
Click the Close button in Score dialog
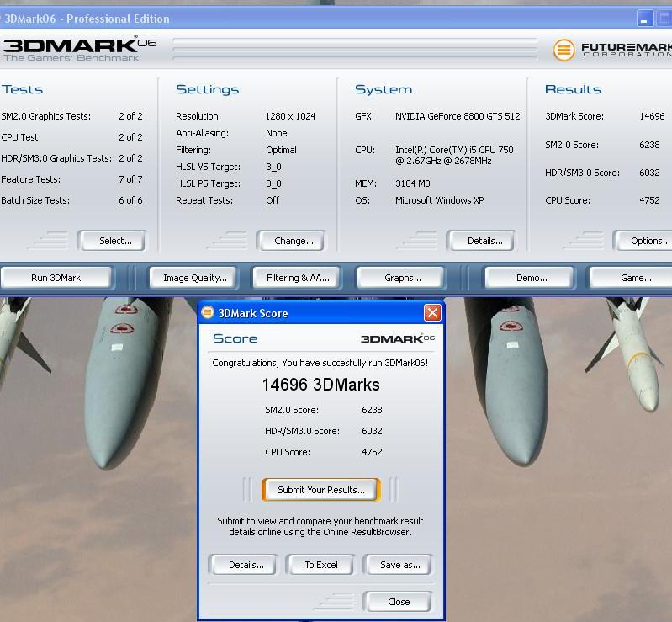tap(397, 602)
